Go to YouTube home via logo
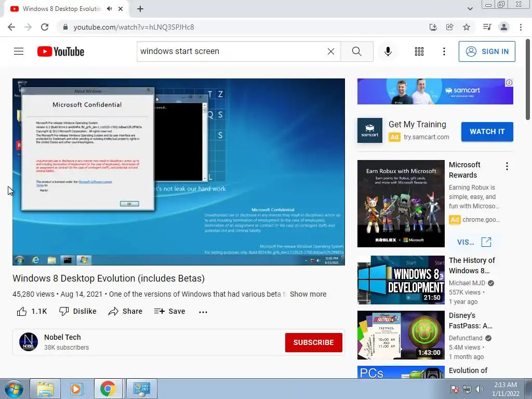 click(61, 51)
